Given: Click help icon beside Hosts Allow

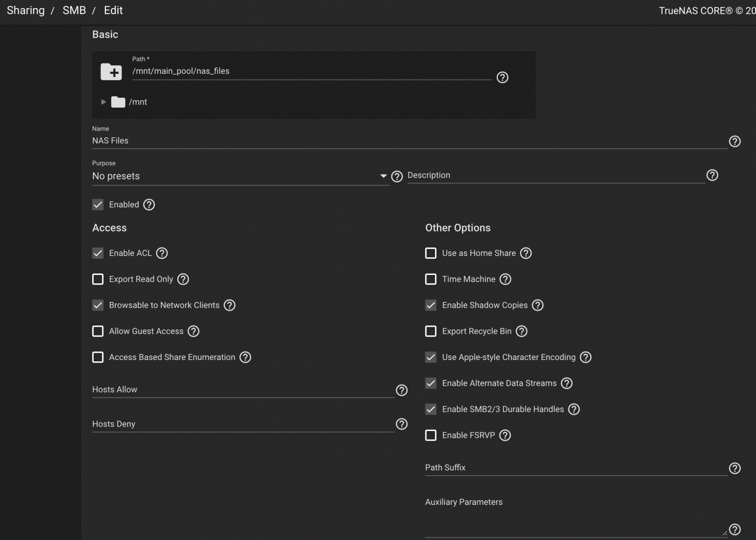Looking at the screenshot, I should coord(401,390).
